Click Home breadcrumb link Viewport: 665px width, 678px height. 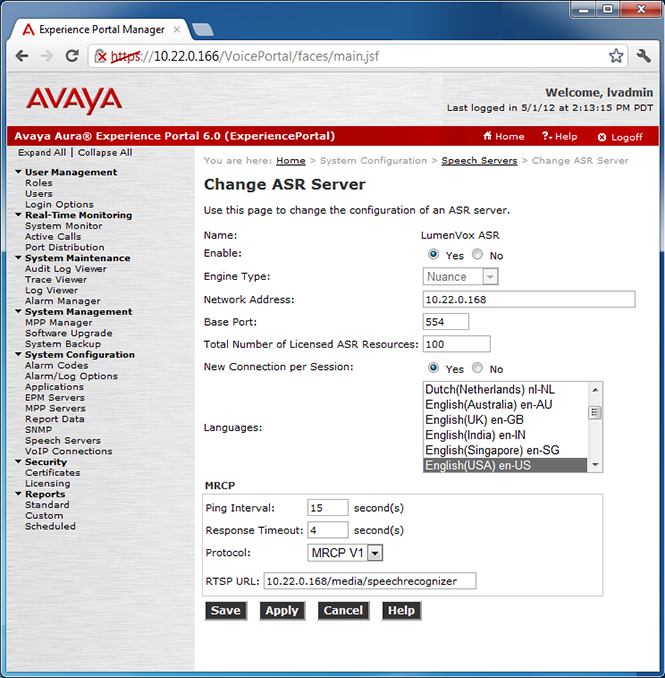tap(291, 161)
